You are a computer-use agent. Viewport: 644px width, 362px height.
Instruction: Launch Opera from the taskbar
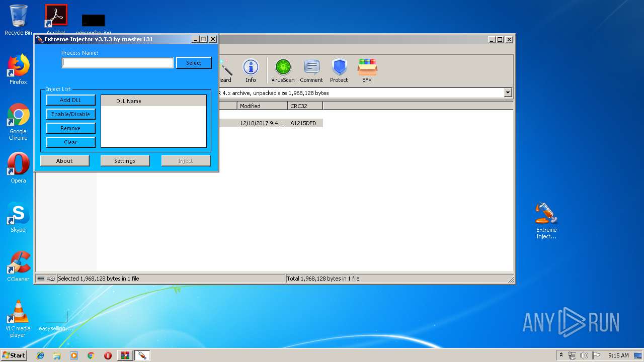click(108, 355)
